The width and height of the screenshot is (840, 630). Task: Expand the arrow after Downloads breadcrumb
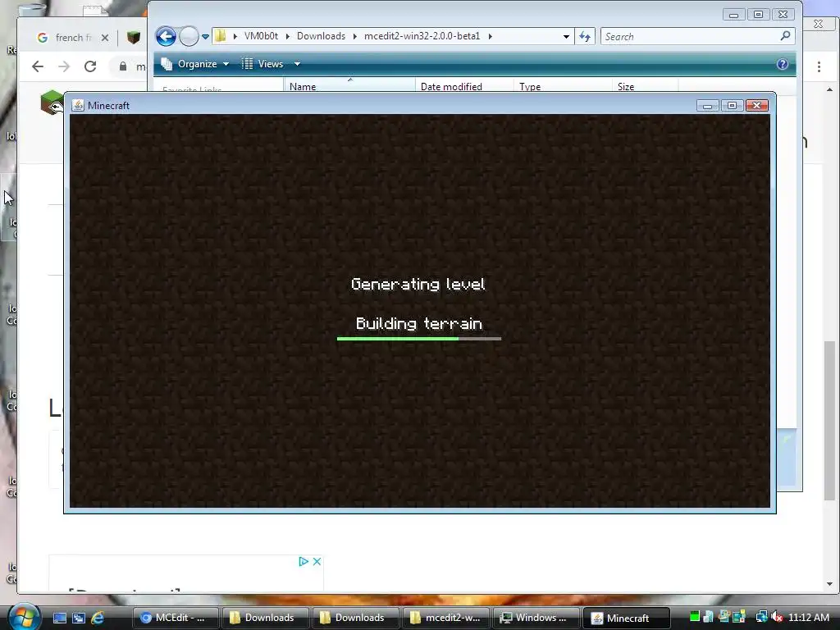point(354,36)
